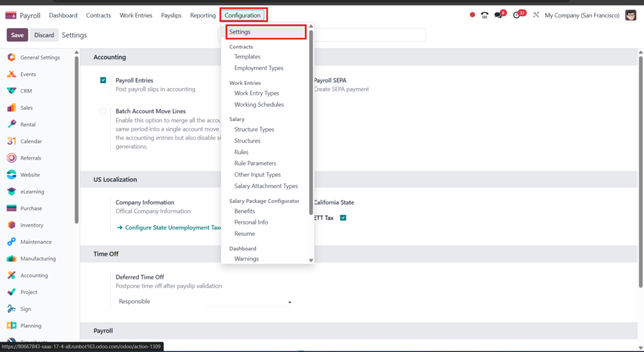Open Manufacturing sidebar icon

click(11, 258)
